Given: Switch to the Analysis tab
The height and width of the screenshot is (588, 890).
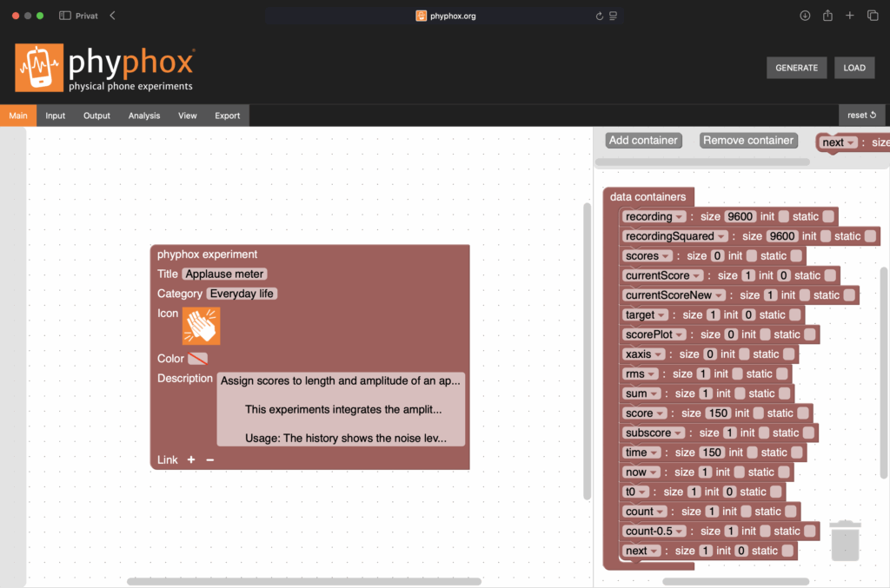Looking at the screenshot, I should tap(143, 115).
